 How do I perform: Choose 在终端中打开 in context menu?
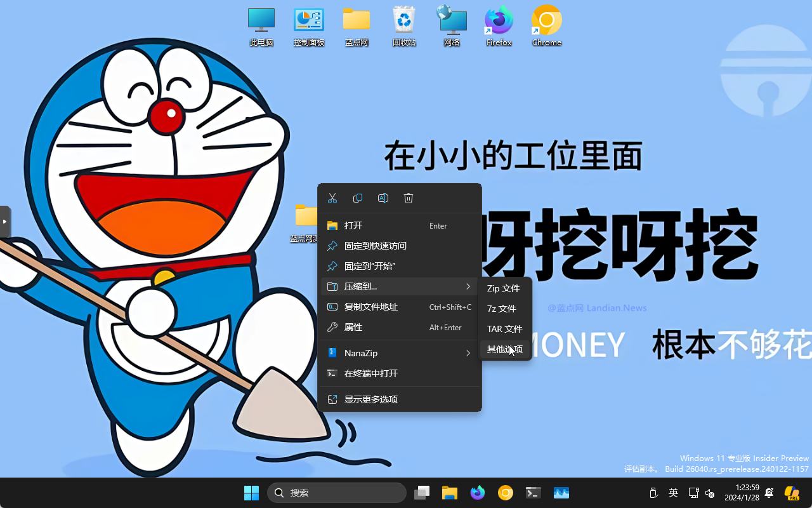[400, 373]
